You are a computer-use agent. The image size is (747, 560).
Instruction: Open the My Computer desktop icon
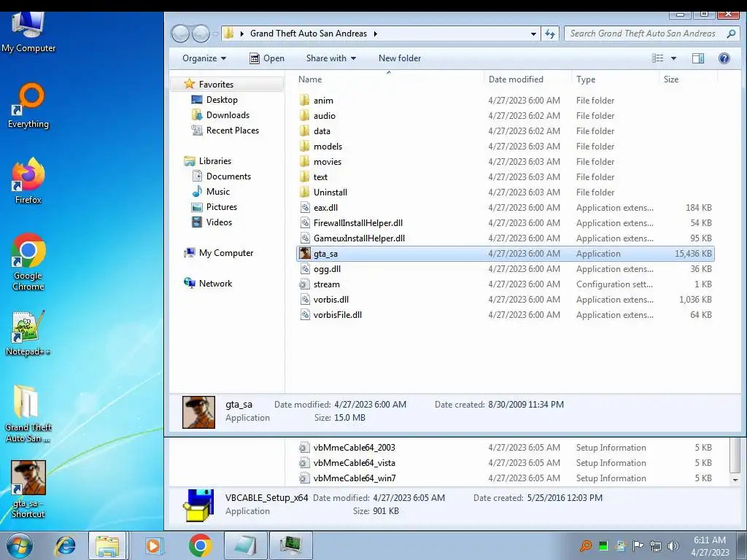coord(28,32)
